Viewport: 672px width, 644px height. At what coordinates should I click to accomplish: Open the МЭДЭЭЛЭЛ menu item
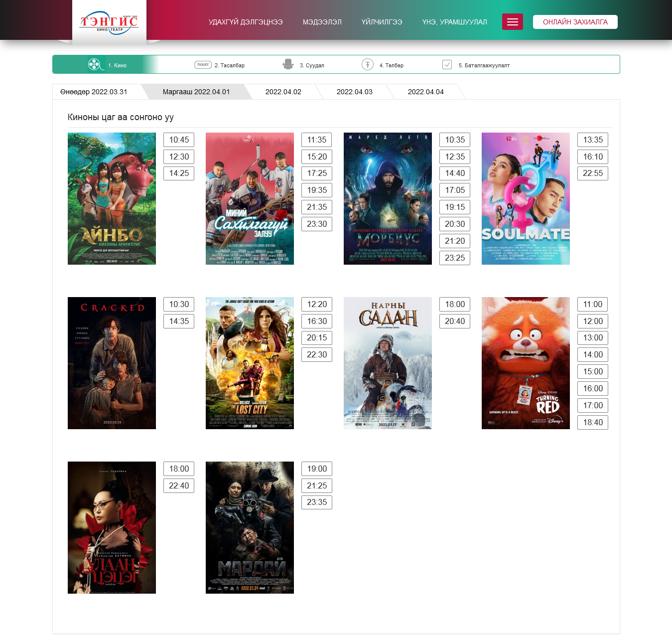pyautogui.click(x=322, y=22)
